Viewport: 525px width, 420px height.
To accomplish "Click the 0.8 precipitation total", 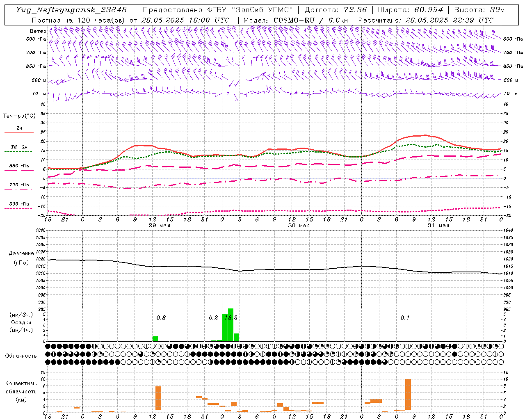I will tap(161, 317).
